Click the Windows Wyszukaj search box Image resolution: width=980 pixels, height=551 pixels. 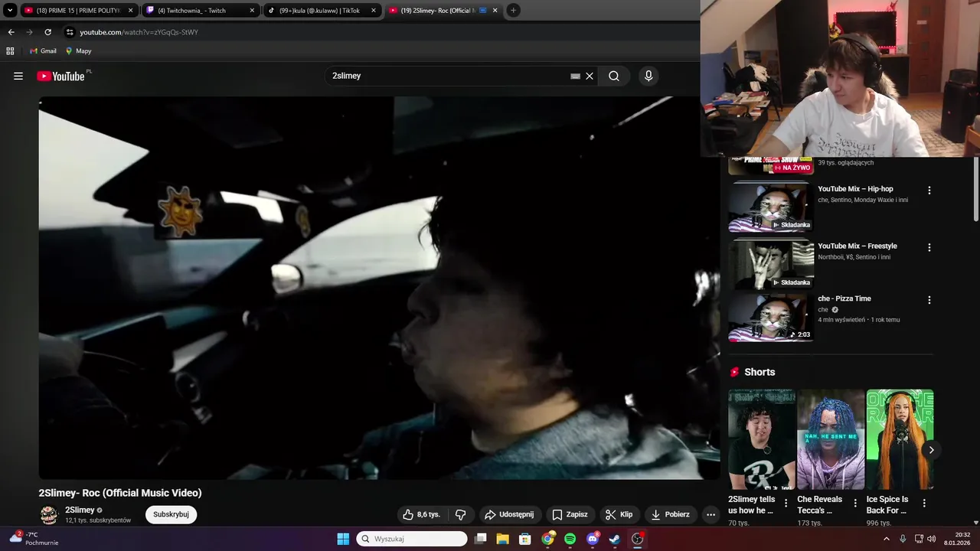click(x=412, y=539)
